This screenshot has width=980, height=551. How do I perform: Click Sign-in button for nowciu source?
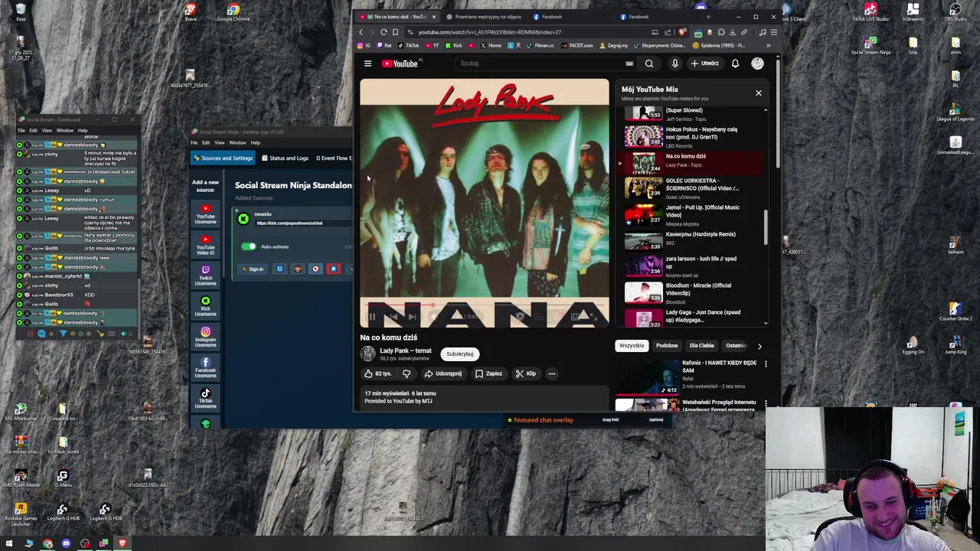point(253,269)
